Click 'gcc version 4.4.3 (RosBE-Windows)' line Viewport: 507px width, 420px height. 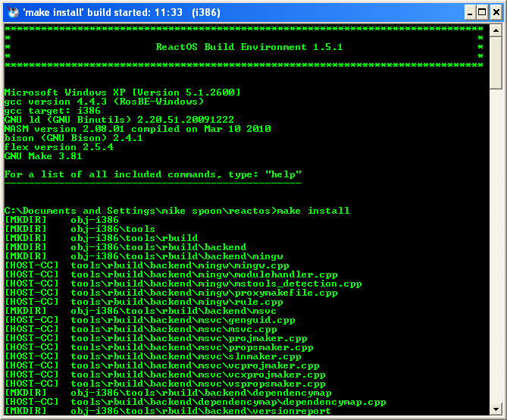point(104,102)
